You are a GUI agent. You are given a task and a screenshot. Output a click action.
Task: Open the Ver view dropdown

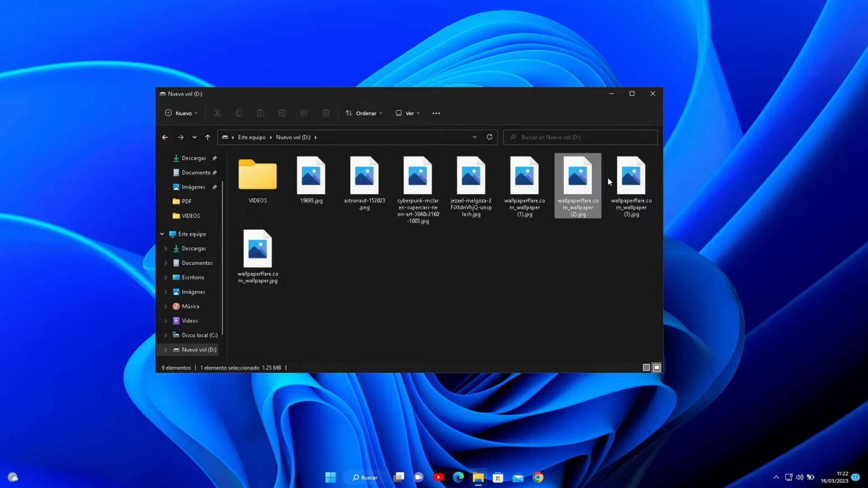(407, 113)
